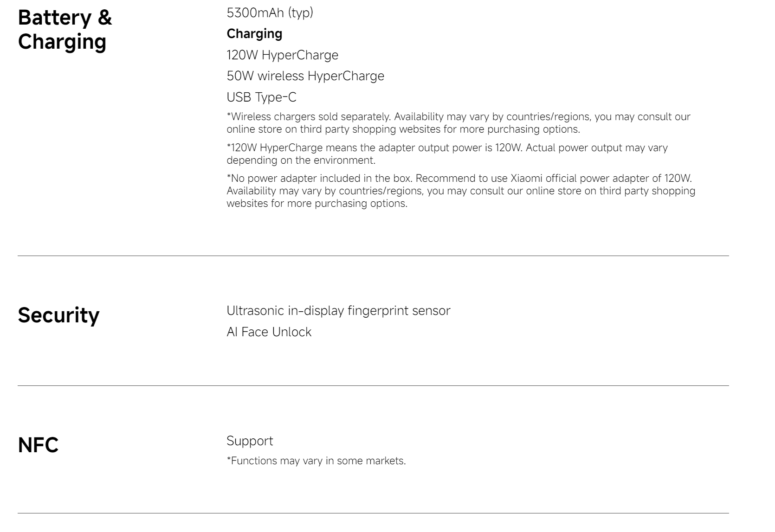Click the AI Face Unlock line
The height and width of the screenshot is (532, 775).
point(269,332)
